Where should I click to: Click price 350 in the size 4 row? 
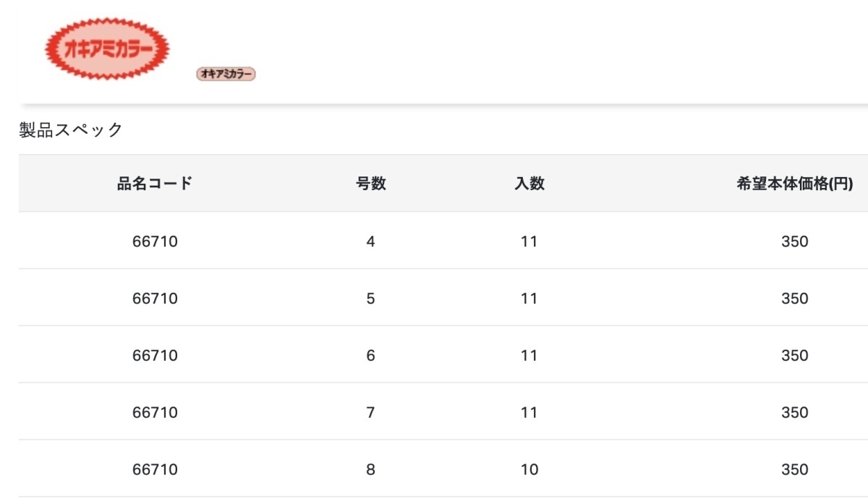click(x=795, y=241)
